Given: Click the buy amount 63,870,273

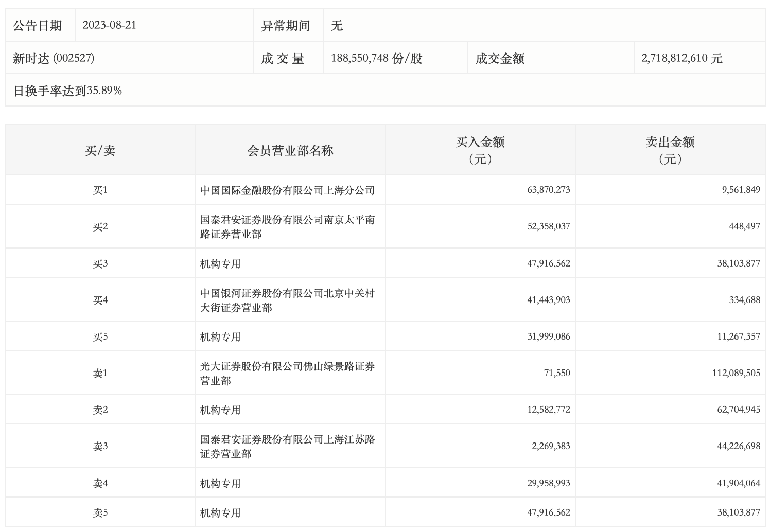Looking at the screenshot, I should 548,190.
